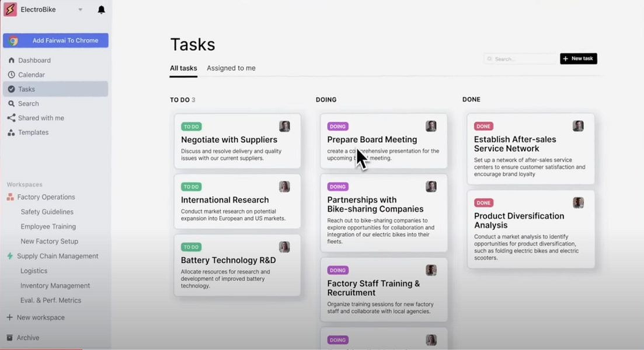
Task: Create a New workspace
Action: [x=41, y=317]
